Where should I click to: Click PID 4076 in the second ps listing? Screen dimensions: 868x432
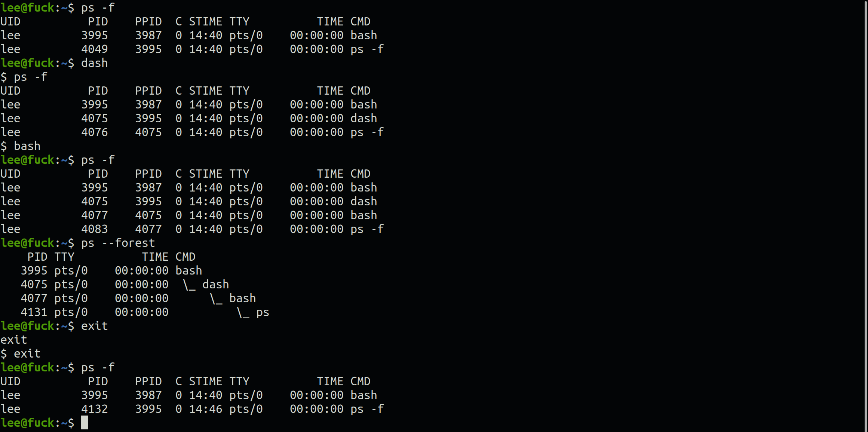point(95,132)
